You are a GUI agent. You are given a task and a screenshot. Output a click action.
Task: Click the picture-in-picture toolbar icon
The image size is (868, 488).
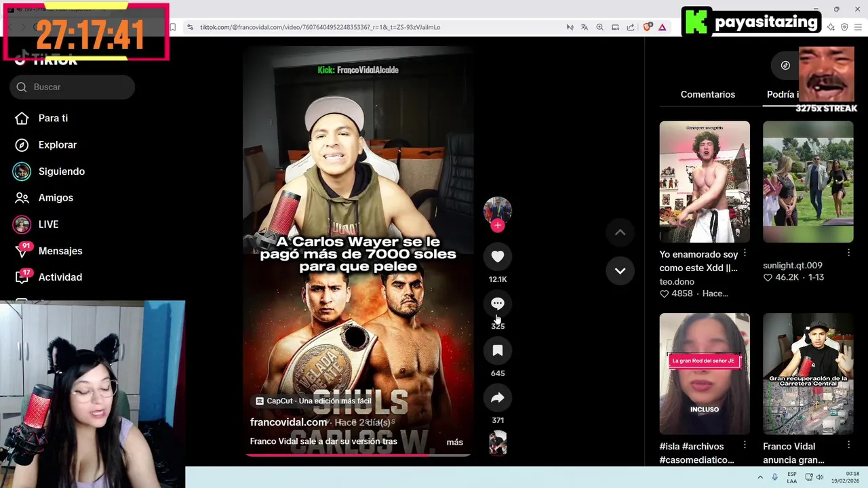(615, 27)
